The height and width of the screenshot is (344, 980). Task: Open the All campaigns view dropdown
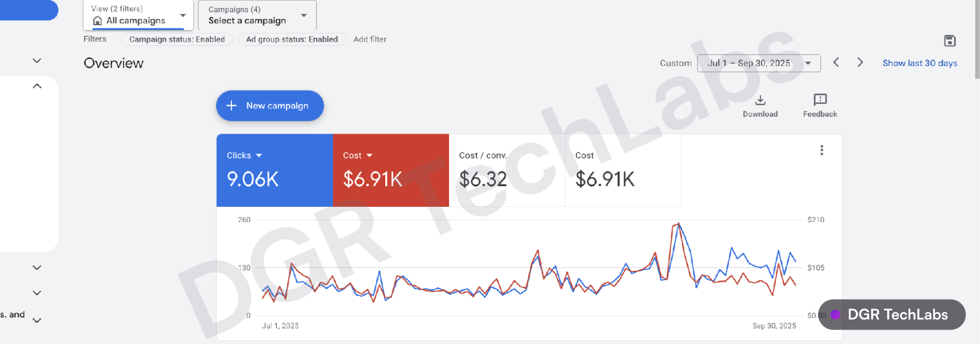point(139,15)
